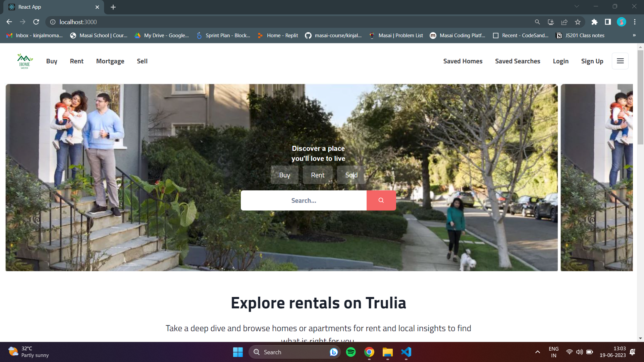Screen dimensions: 644x362
Task: Click the red search magnifier button
Action: [x=381, y=200]
